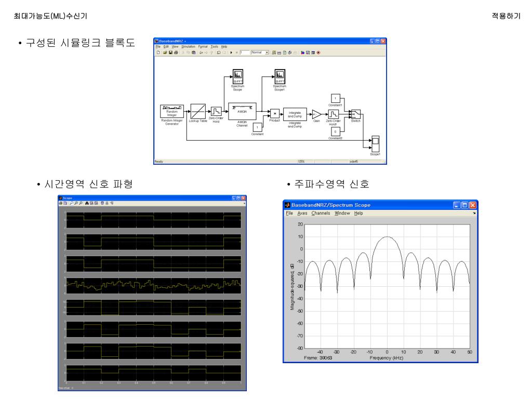The height and width of the screenshot is (399, 532).
Task: Open the Axes menu in Spectrum Scope
Action: pyautogui.click(x=302, y=213)
